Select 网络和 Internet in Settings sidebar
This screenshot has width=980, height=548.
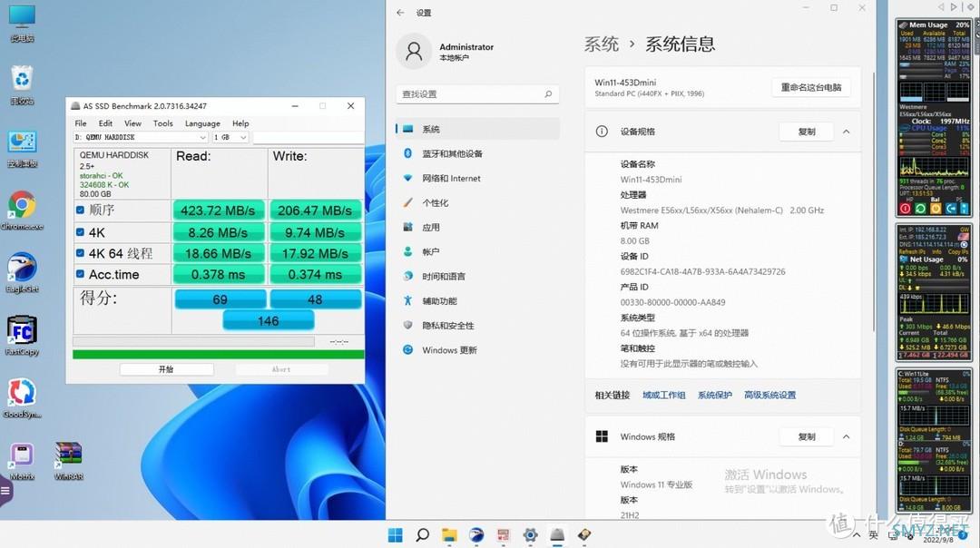pyautogui.click(x=478, y=178)
